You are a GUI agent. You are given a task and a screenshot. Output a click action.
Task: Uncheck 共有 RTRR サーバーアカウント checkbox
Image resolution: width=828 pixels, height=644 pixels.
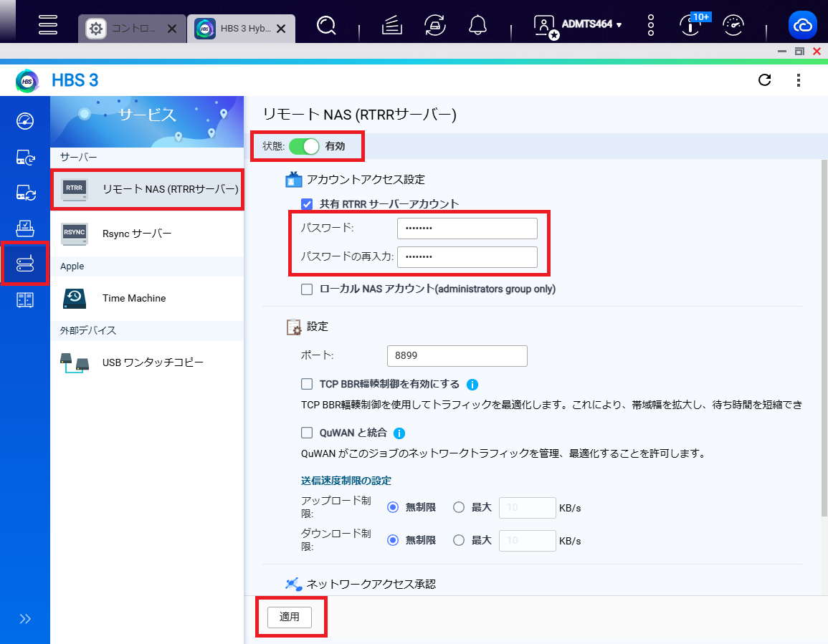[x=307, y=204]
